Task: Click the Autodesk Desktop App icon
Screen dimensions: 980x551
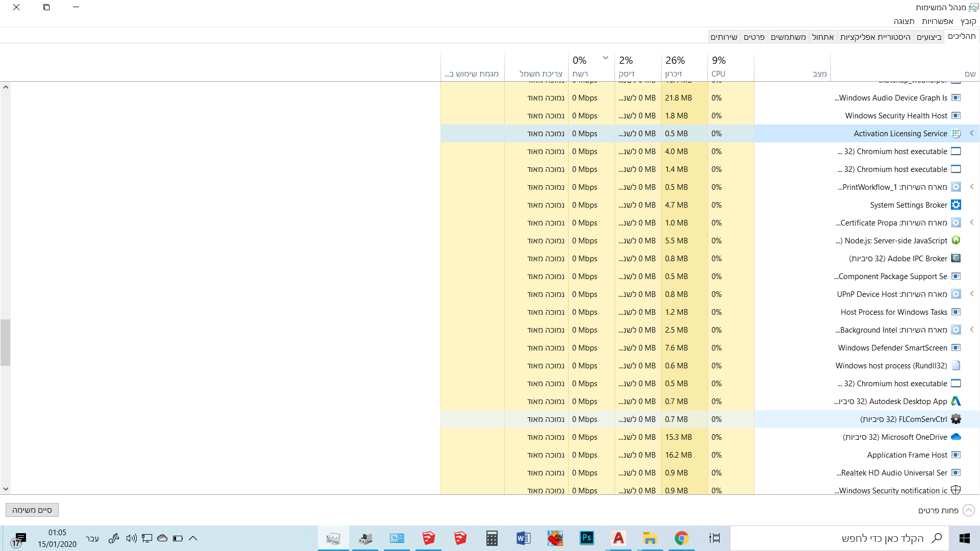Action: pyautogui.click(x=956, y=401)
